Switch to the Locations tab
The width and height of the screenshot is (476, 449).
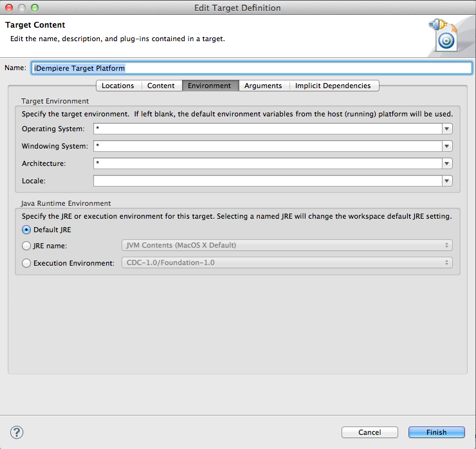point(118,86)
